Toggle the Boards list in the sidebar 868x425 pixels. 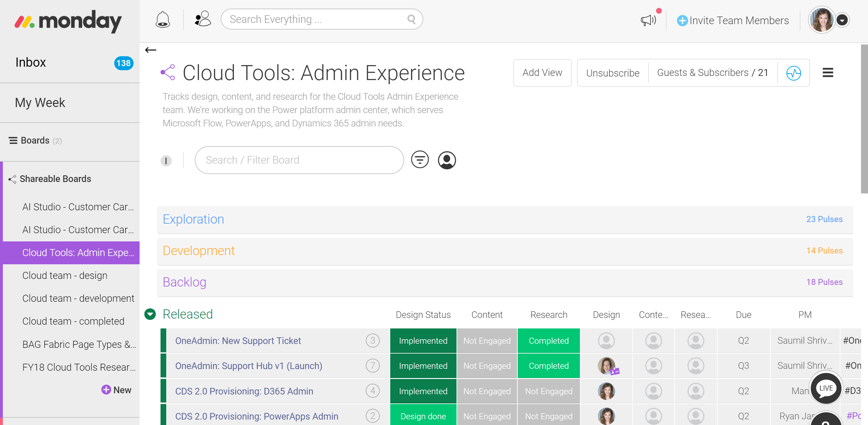click(35, 140)
